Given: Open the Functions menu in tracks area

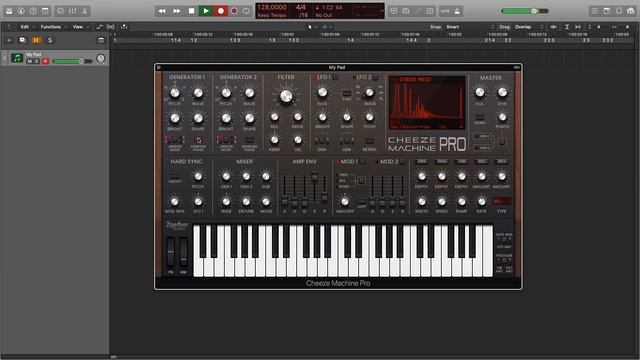Looking at the screenshot, I should point(51,27).
